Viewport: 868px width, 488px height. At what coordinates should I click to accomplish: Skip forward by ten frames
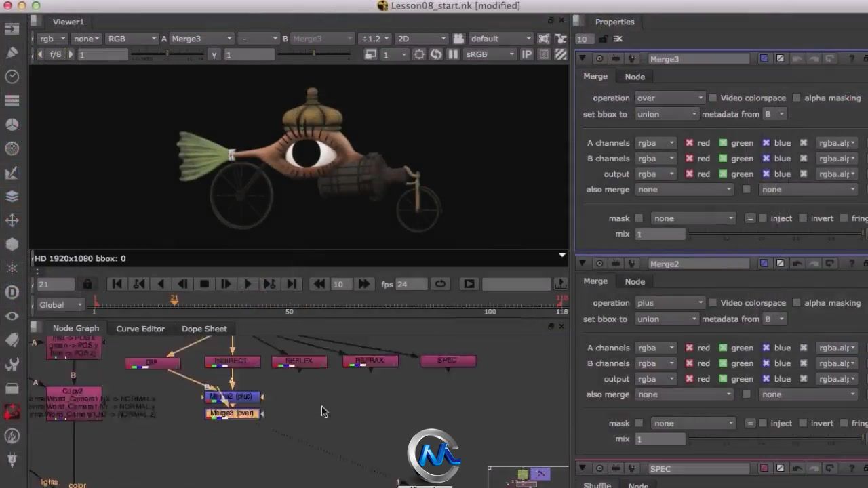point(363,284)
